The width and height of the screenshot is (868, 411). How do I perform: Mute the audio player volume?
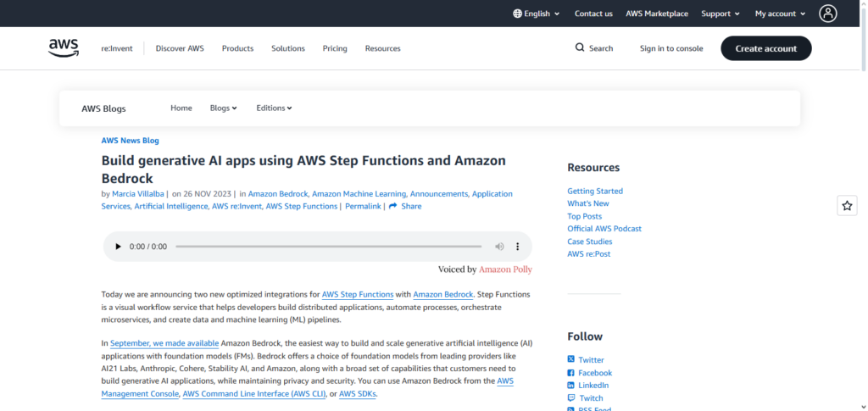[x=499, y=247]
